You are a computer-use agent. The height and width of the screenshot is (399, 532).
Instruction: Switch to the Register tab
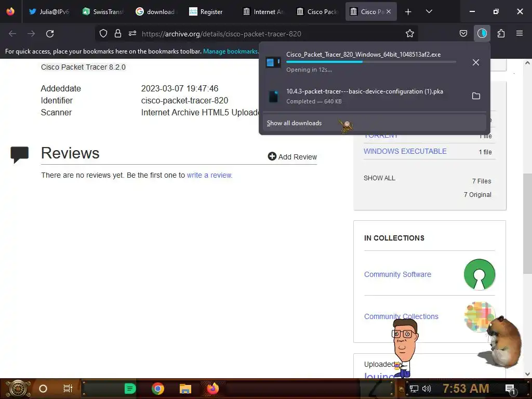point(209,11)
